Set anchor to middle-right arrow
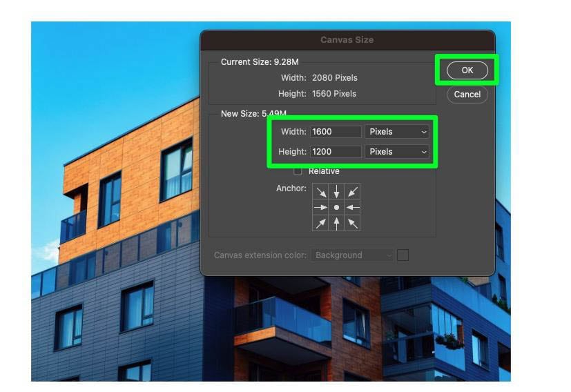The height and width of the screenshot is (392, 571). point(352,208)
